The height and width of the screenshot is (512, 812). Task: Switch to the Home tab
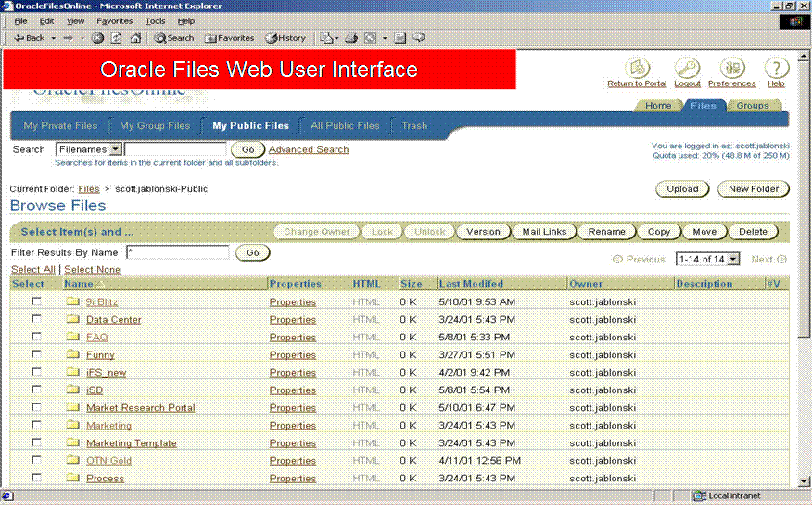tap(658, 105)
